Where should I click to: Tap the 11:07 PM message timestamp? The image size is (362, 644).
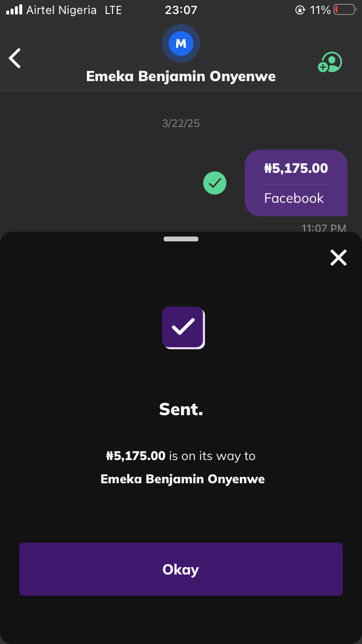coord(324,228)
